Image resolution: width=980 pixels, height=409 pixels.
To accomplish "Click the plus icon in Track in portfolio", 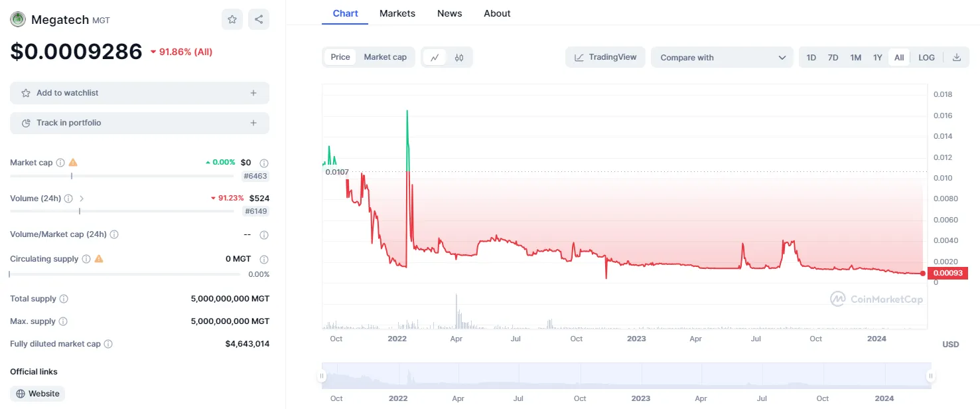I will point(253,123).
